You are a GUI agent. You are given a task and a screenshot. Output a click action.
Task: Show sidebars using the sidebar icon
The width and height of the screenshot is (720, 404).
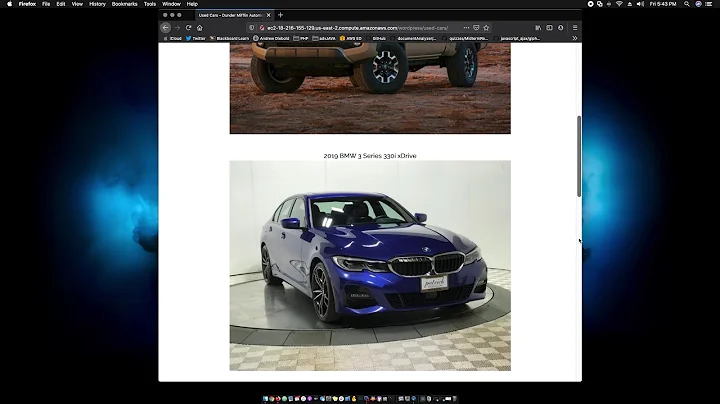(549, 28)
